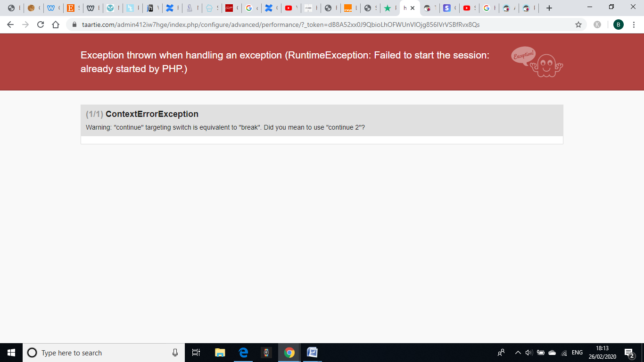Open a new browser tab
644x362 pixels.
[x=549, y=8]
